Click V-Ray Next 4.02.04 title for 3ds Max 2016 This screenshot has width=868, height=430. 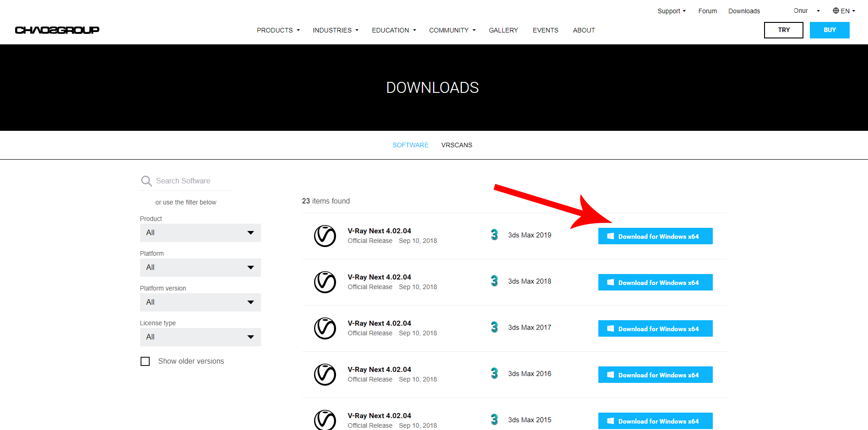tap(380, 370)
